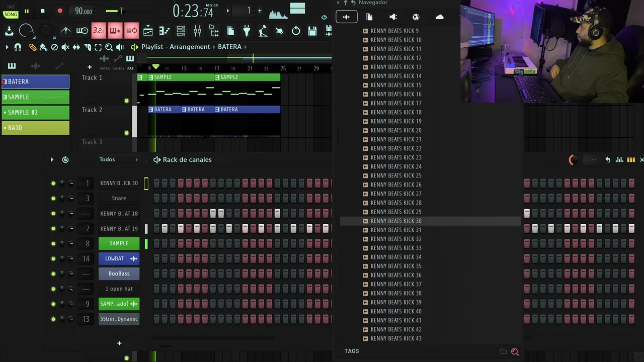Select the Mute tool in playlist
The height and width of the screenshot is (362, 644).
[x=65, y=47]
